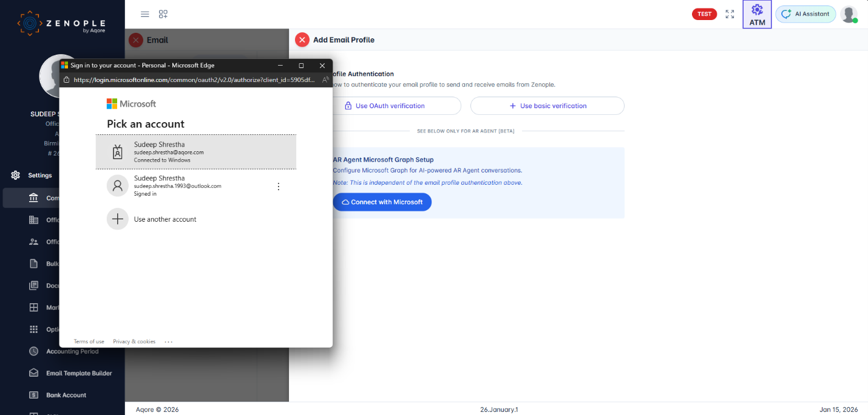The height and width of the screenshot is (415, 868).
Task: Click the Zenople logo
Action: [61, 24]
